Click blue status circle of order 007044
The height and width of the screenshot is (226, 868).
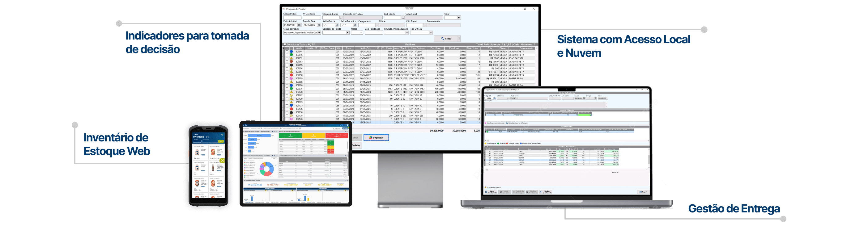point(291,52)
